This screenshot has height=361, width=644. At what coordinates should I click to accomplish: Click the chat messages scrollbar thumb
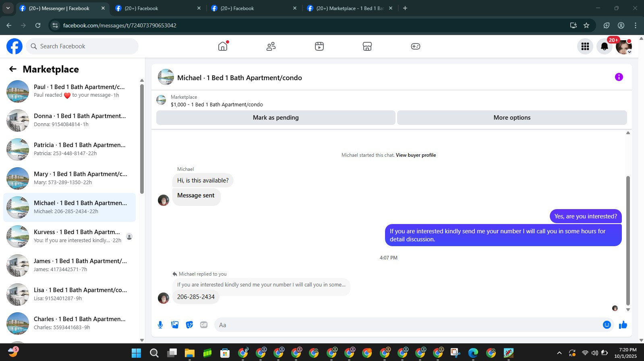click(x=628, y=241)
